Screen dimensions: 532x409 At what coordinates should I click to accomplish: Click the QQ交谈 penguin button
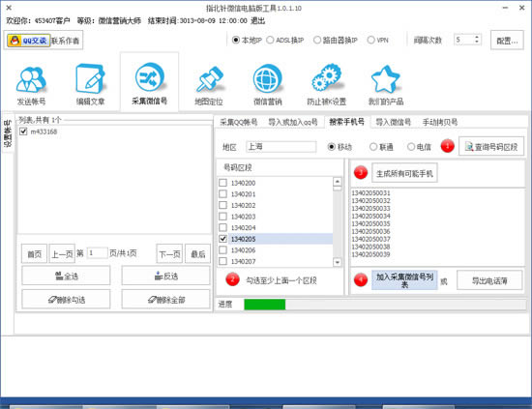click(29, 41)
